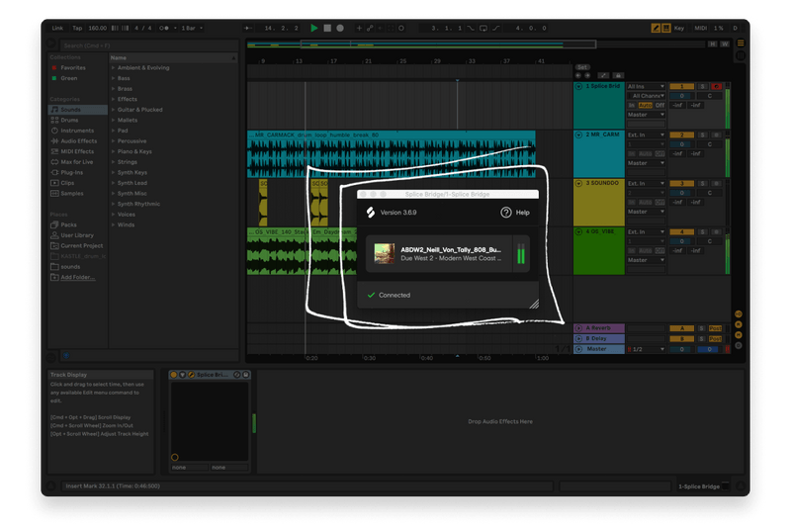
Task: Click the Splice logo icon
Action: click(x=371, y=213)
